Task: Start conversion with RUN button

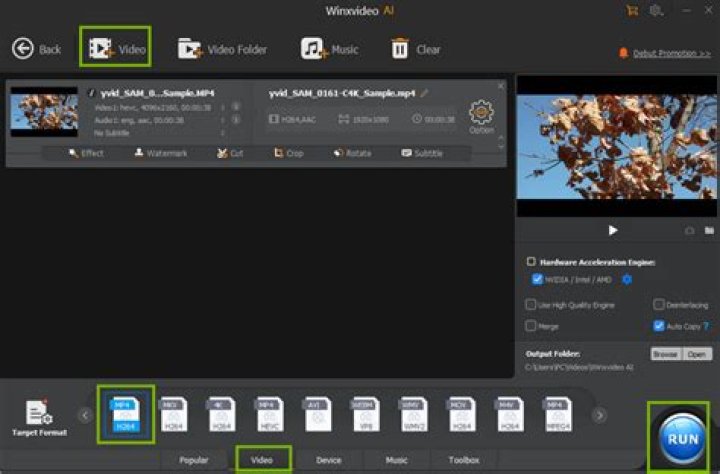Action: pos(682,439)
